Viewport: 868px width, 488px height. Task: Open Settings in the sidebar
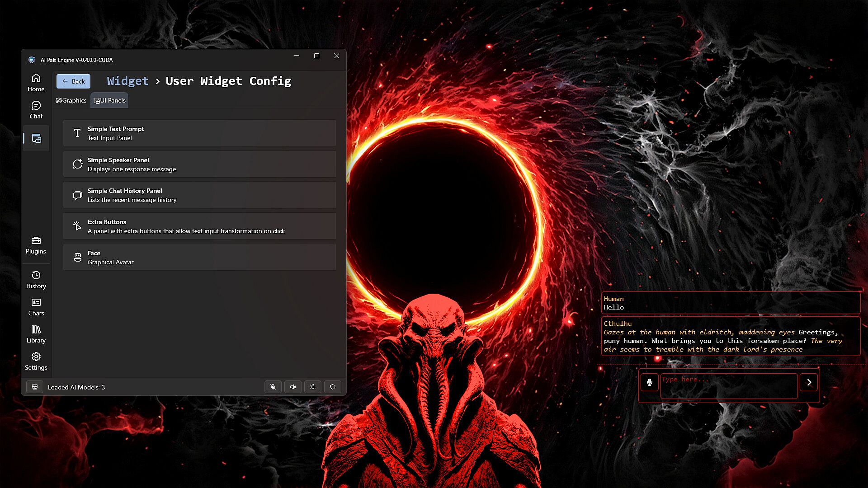pyautogui.click(x=36, y=361)
